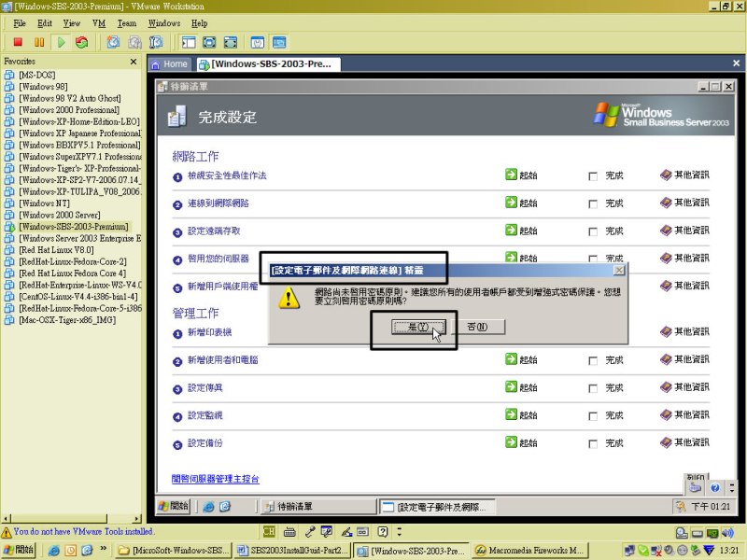747x560 pixels.
Task: Open the Snapshot Manager icon
Action: [156, 42]
